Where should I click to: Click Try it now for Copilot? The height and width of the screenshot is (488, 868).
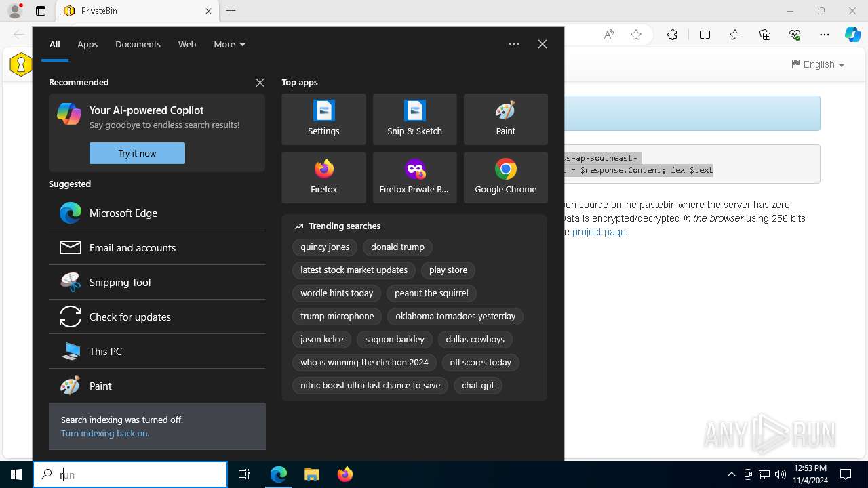tap(137, 153)
